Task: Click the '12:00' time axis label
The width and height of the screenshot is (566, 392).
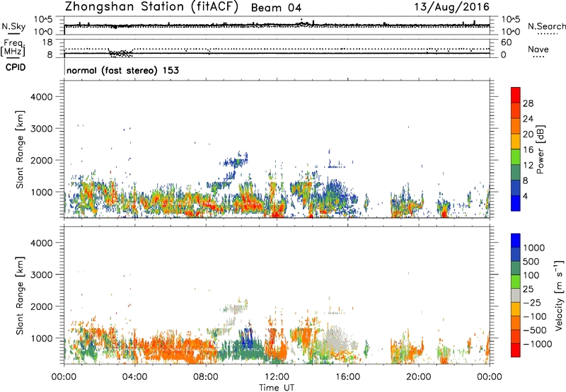Action: click(277, 377)
